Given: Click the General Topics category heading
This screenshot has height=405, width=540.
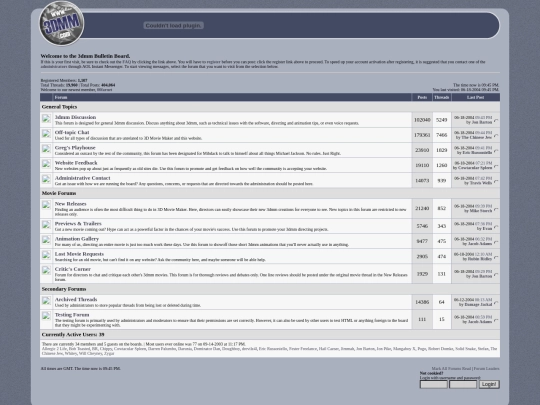Looking at the screenshot, I should point(59,107).
